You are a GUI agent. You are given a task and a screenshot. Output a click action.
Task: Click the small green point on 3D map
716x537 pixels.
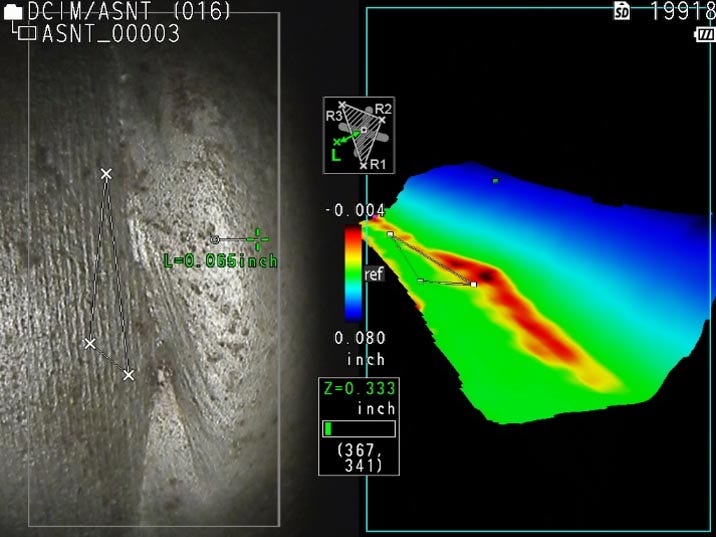pos(495,181)
